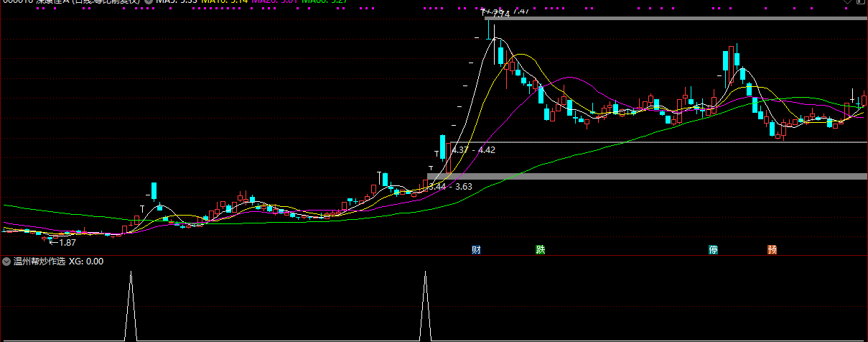The height and width of the screenshot is (342, 868).
Task: Click the 停 suspension event marker
Action: click(713, 249)
